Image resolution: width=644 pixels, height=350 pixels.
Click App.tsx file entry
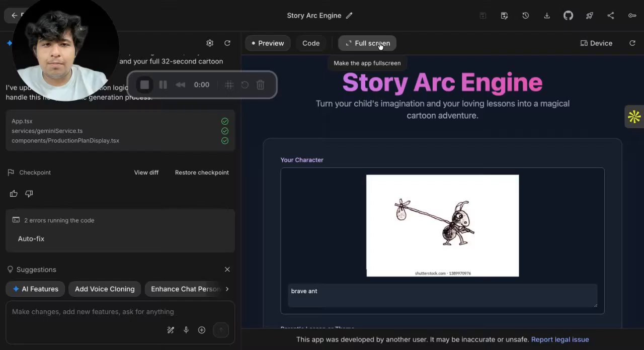(22, 121)
